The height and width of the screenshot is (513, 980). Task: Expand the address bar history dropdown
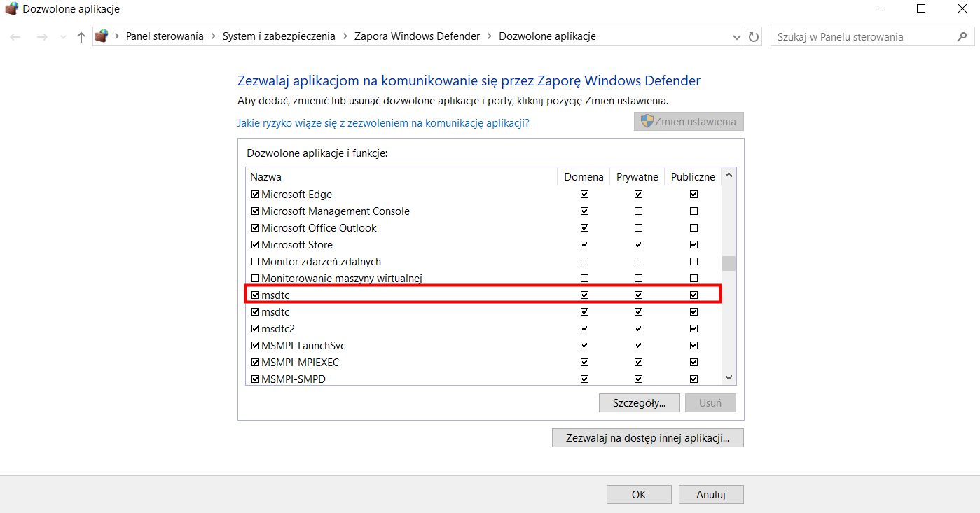(737, 36)
